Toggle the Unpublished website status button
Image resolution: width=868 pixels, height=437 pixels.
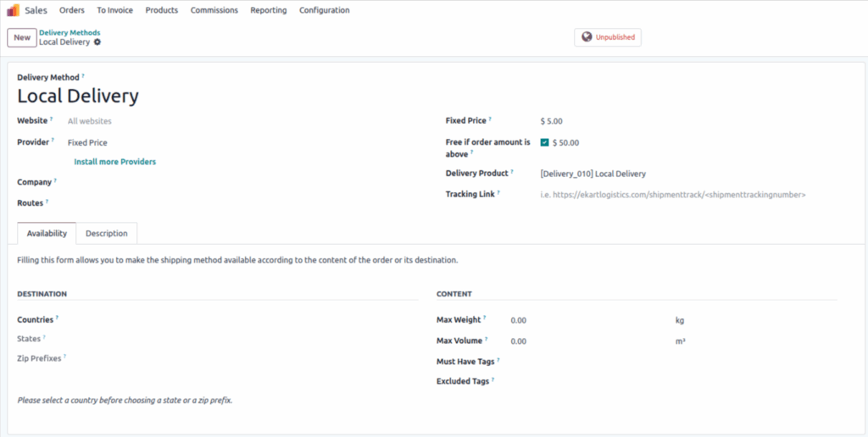point(607,37)
